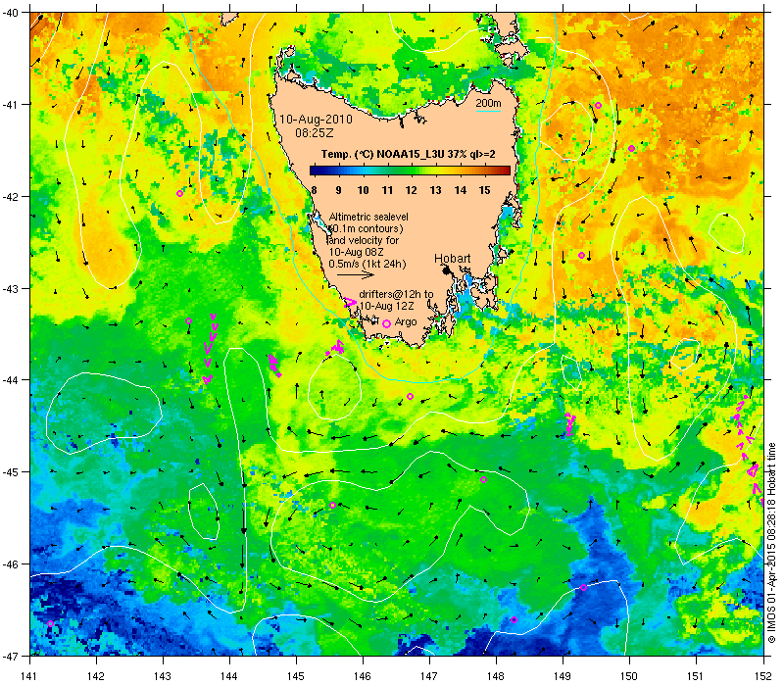Click colorbar tick label '15'
Image resolution: width=784 pixels, height=686 pixels.
[x=484, y=190]
